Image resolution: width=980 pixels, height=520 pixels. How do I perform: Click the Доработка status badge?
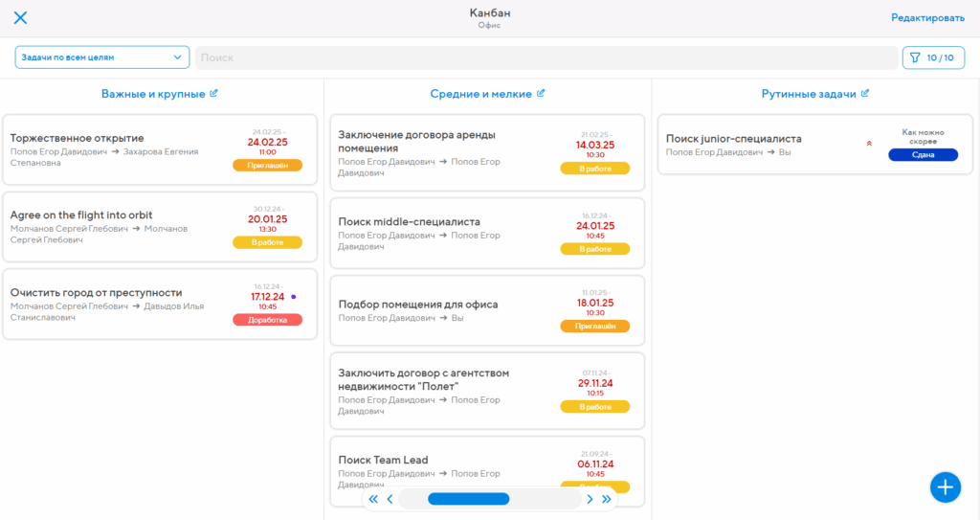click(x=267, y=320)
